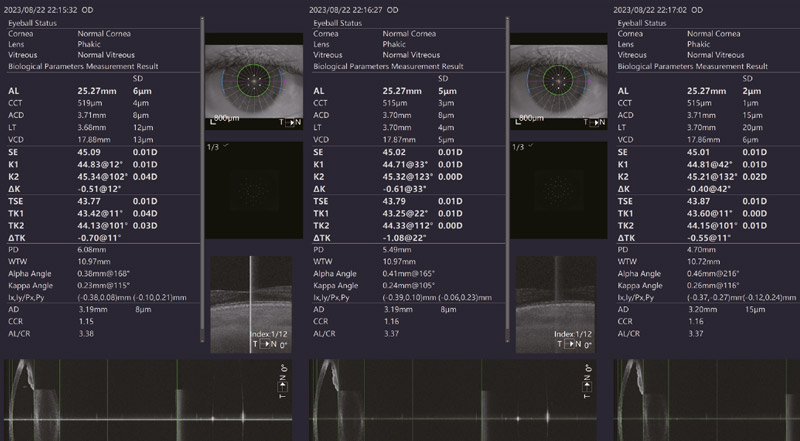Select ΔK value -0.40@42°

(x=709, y=189)
